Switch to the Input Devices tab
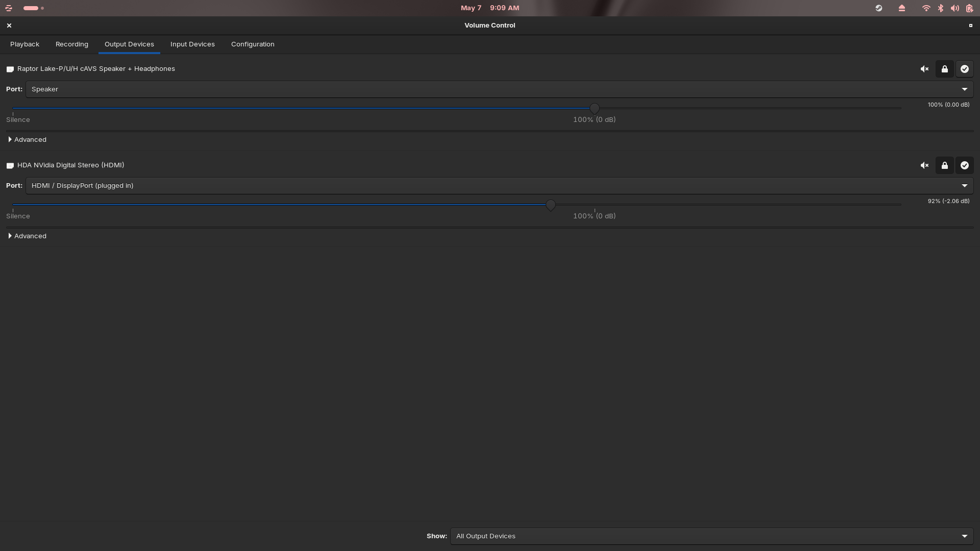Screen dimensions: 980x551 point(192,44)
